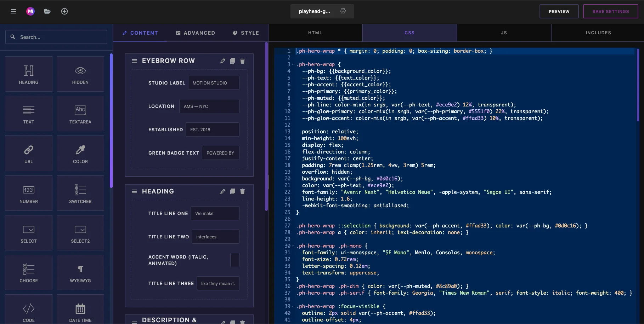This screenshot has width=644, height=324.
Task: Open the CSS editor tab
Action: pyautogui.click(x=409, y=33)
